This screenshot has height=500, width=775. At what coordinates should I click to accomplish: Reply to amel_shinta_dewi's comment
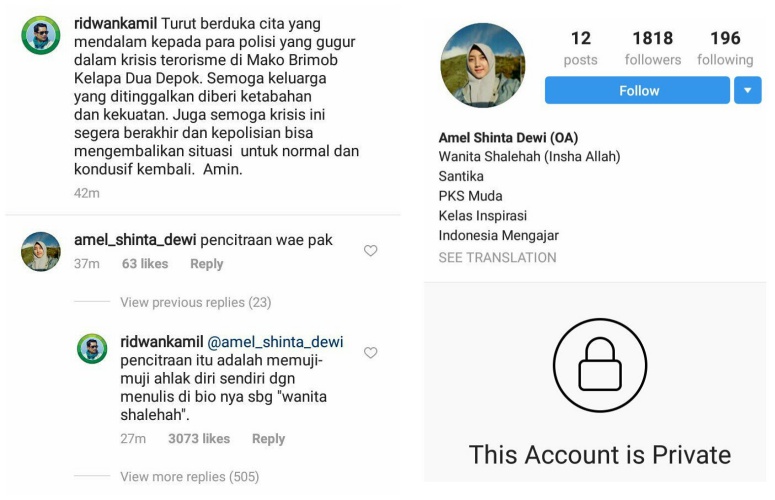[207, 264]
